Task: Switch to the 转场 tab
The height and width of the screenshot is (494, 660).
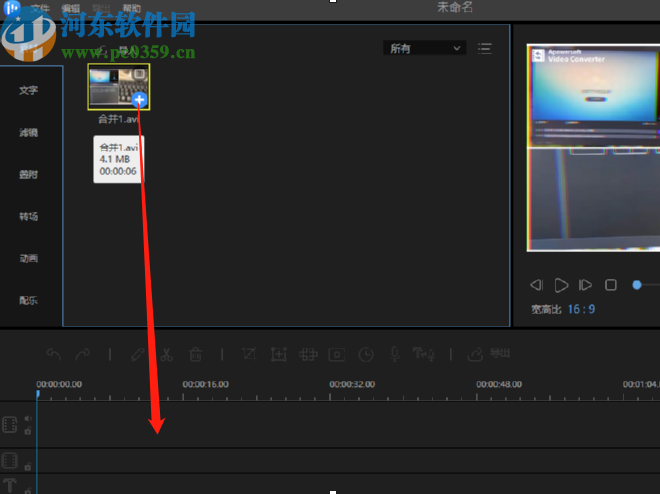Action: click(29, 217)
